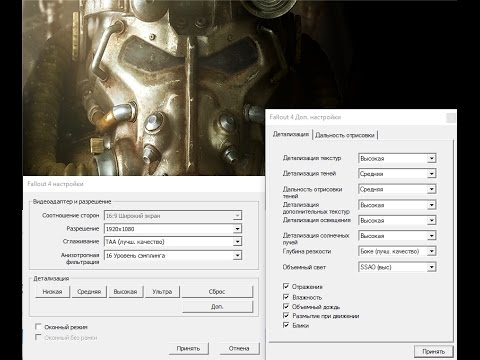
Task: Click the Отмена button
Action: [x=239, y=348]
